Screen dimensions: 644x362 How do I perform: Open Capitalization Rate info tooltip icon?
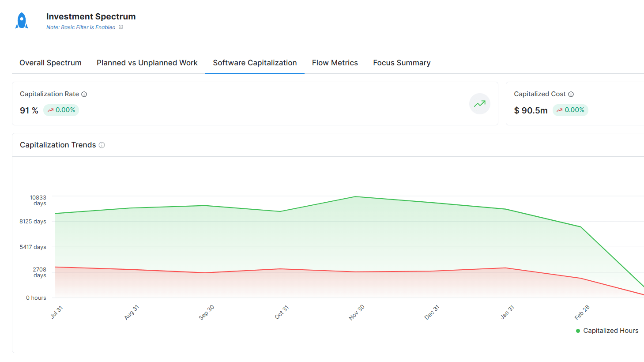tap(84, 94)
